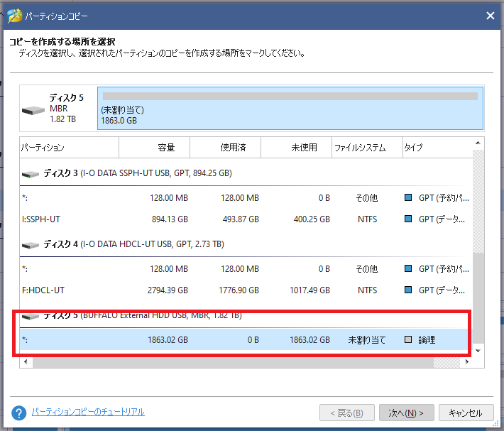Screen dimensions: 504x431
Task: Click the blue type square in ディスク 4 reserved row
Action: pos(408,268)
